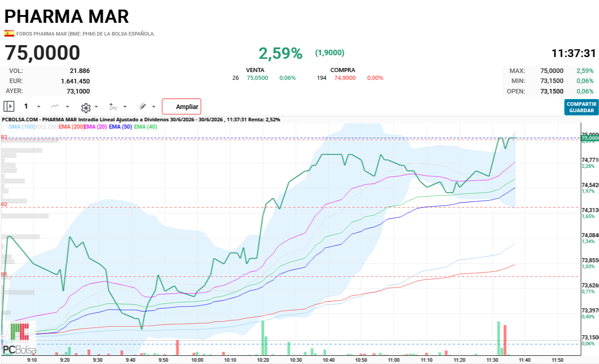The width and height of the screenshot is (599, 364).
Task: Toggle the EMA (50) indicator label
Action: tap(121, 127)
